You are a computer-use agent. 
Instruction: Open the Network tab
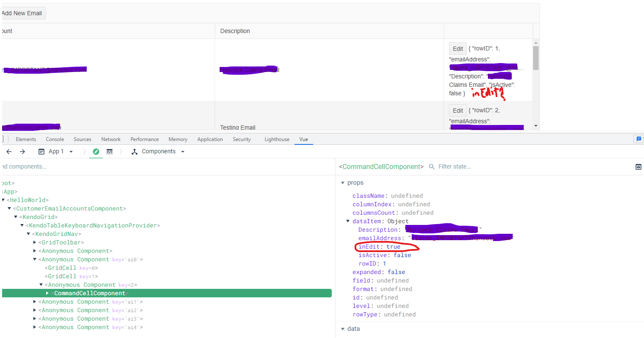[x=111, y=139]
